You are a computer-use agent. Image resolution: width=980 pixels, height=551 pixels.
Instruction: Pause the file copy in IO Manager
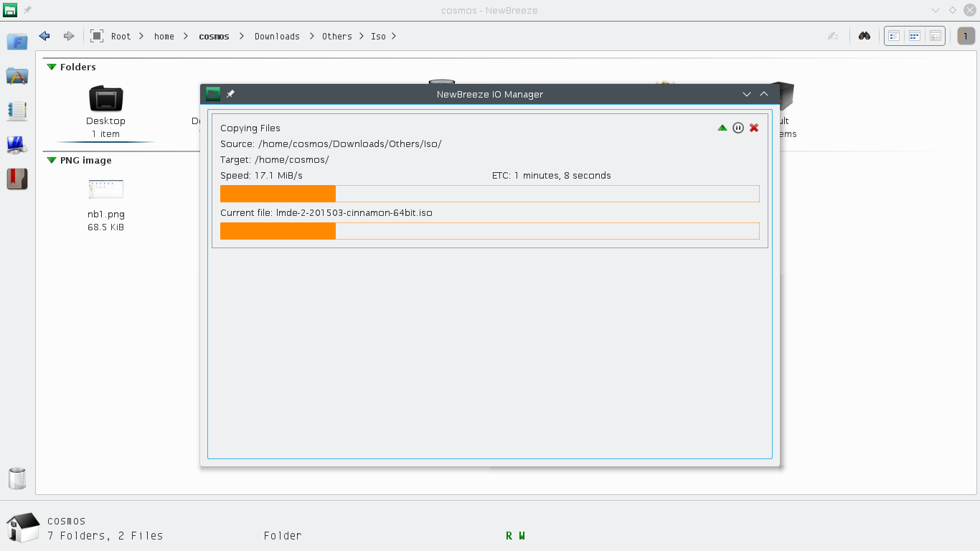pyautogui.click(x=738, y=128)
